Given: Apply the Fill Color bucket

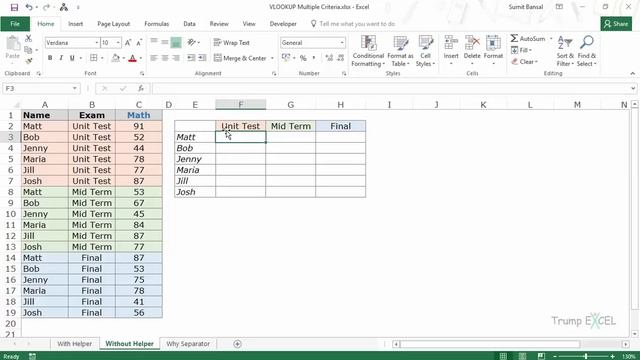Looking at the screenshot, I should pos(116,58).
